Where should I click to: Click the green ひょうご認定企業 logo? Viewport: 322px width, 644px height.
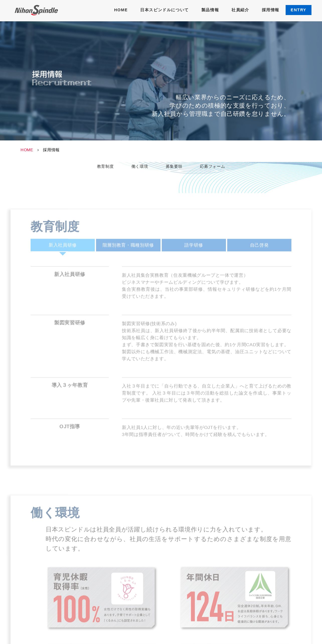(260, 586)
